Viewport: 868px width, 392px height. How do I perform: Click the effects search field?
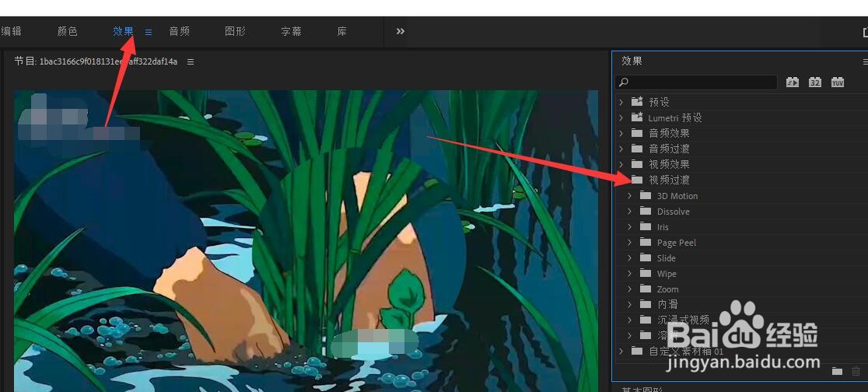[696, 82]
